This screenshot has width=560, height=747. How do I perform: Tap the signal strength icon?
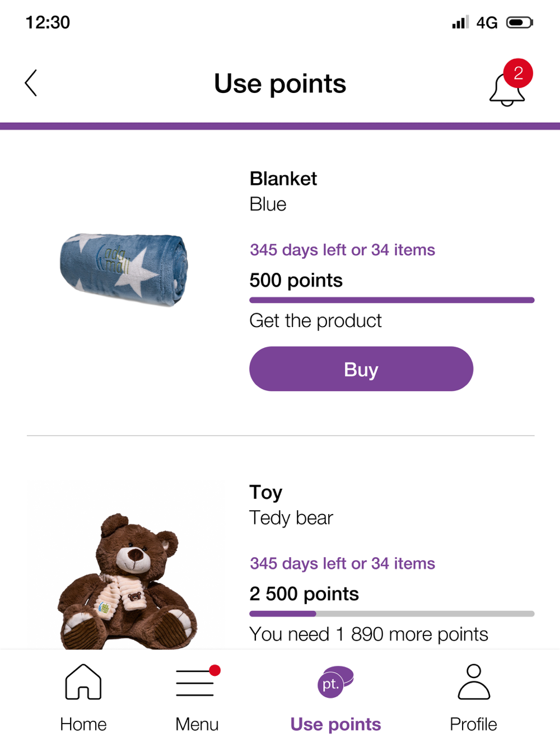[x=460, y=22]
